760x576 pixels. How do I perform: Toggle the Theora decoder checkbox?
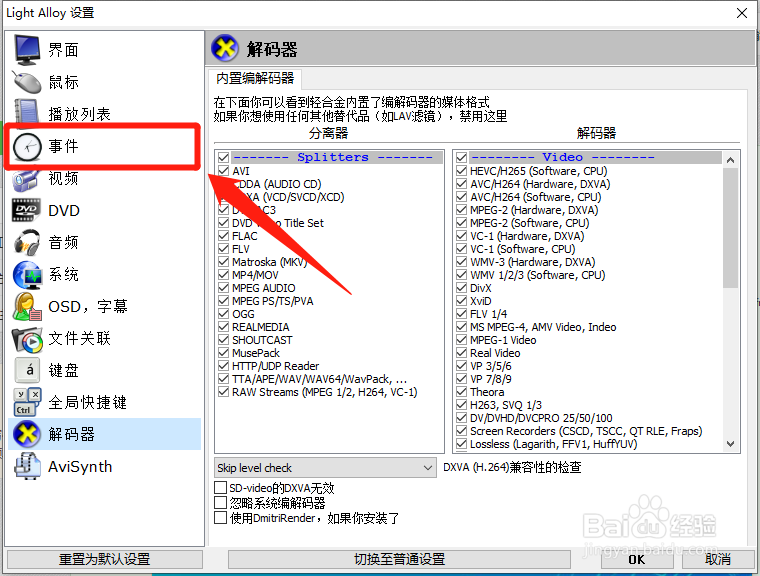click(461, 392)
